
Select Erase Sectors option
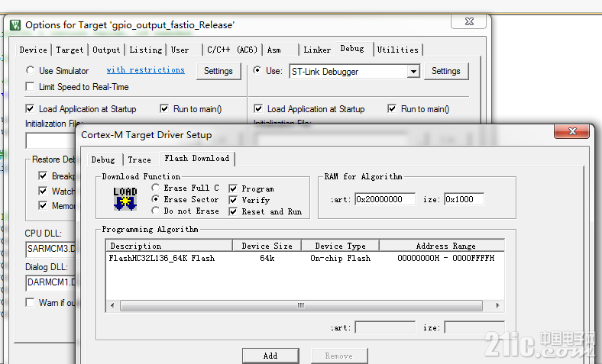point(156,199)
